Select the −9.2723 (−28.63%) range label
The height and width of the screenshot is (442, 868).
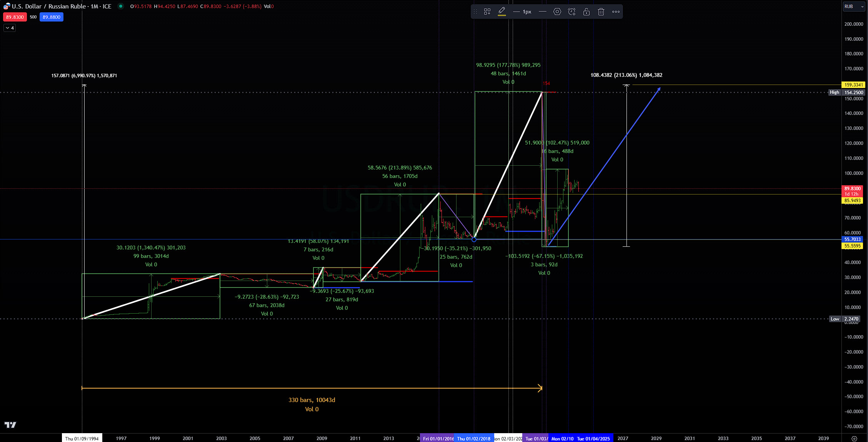[x=267, y=297]
